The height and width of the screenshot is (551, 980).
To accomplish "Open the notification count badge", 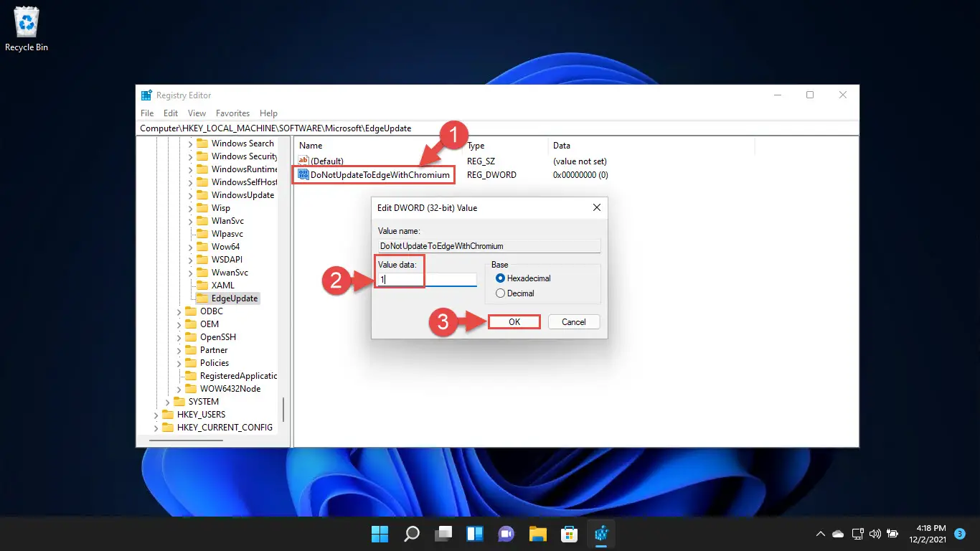I will (960, 534).
